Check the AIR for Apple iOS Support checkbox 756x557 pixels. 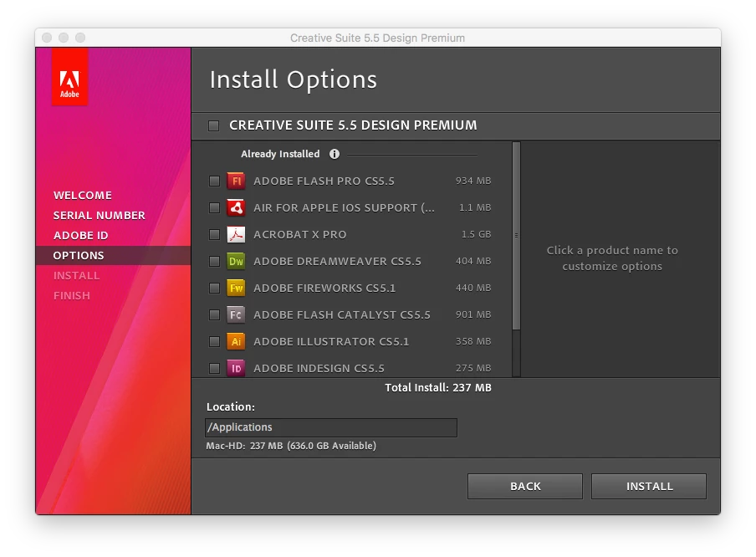pyautogui.click(x=214, y=208)
